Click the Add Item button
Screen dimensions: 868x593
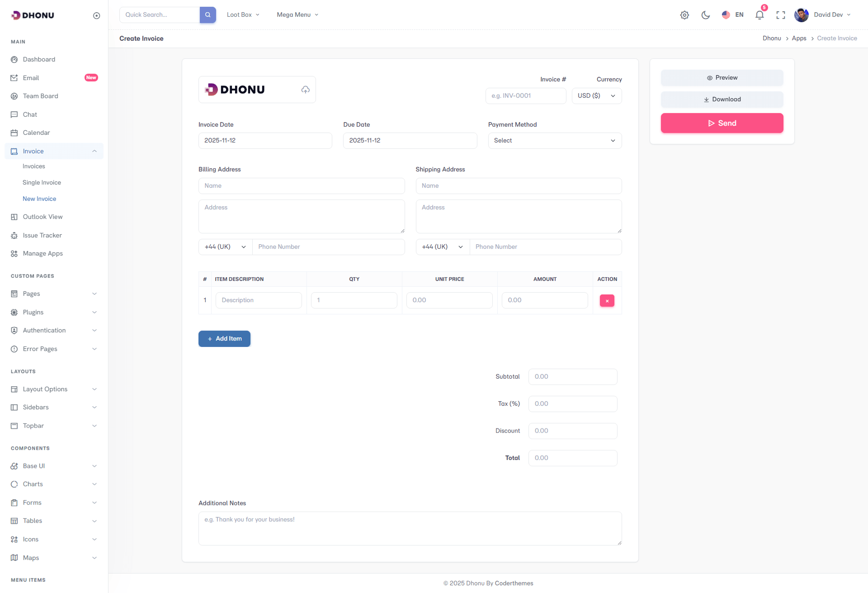pyautogui.click(x=224, y=339)
